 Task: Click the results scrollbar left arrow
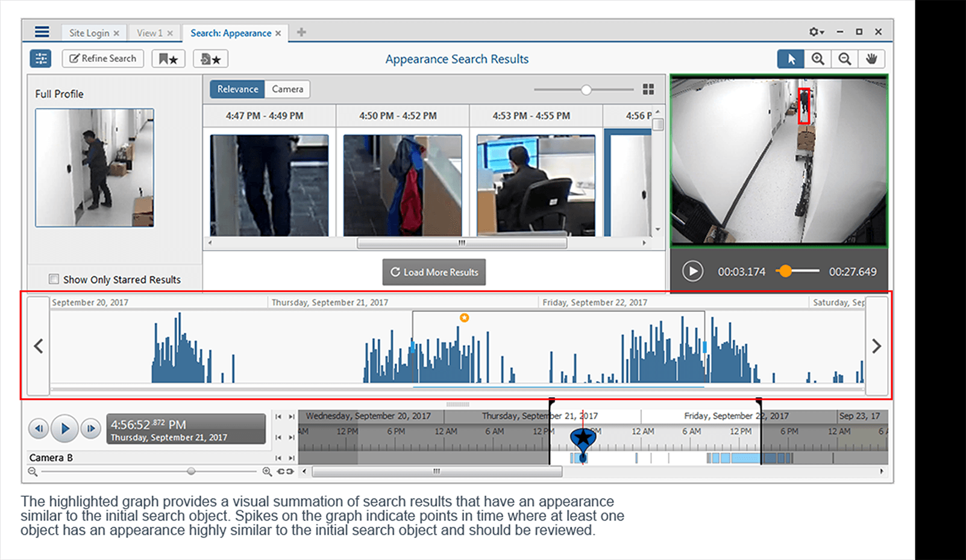210,243
